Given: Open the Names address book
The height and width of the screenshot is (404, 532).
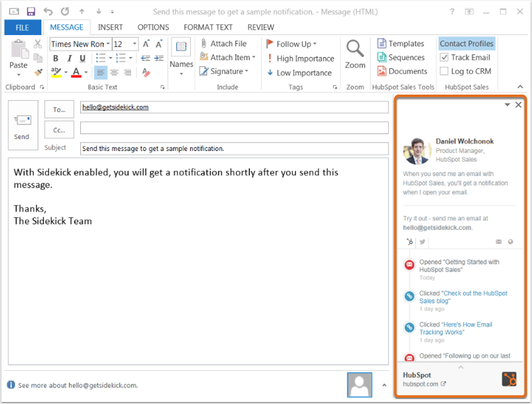Looking at the screenshot, I should click(181, 58).
